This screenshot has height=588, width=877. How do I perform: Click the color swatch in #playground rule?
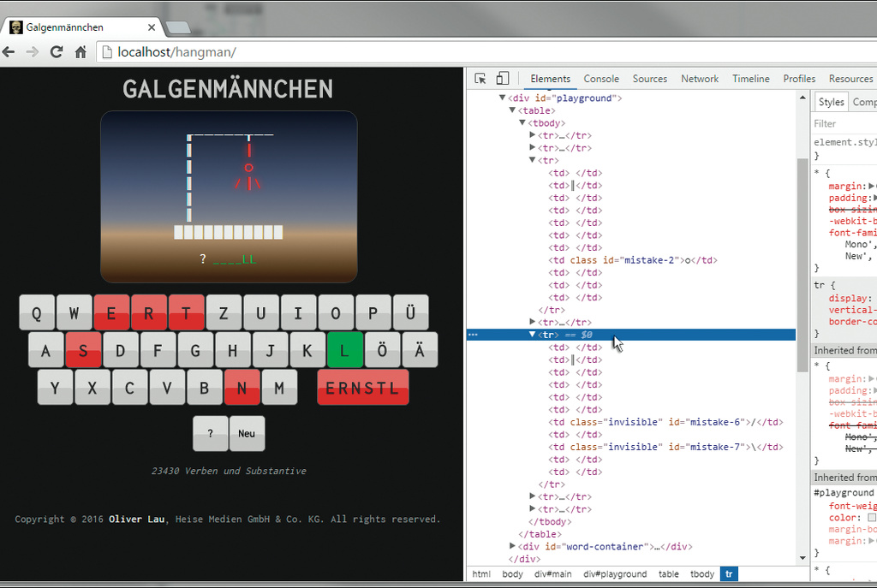(x=871, y=518)
